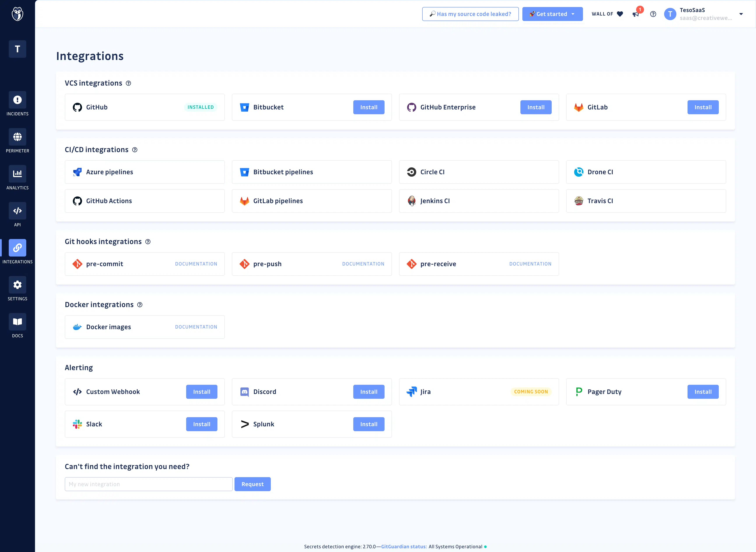Click the TesoSaaS user avatar

[670, 14]
